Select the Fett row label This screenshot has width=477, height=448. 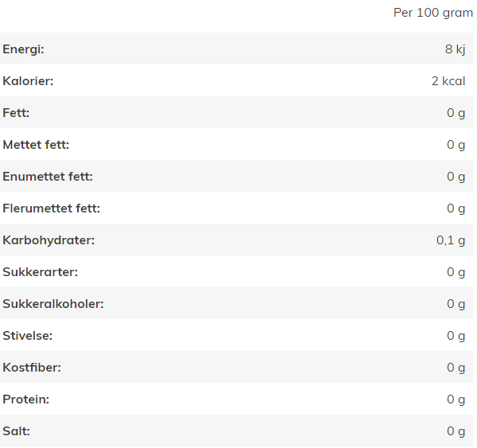tap(16, 113)
